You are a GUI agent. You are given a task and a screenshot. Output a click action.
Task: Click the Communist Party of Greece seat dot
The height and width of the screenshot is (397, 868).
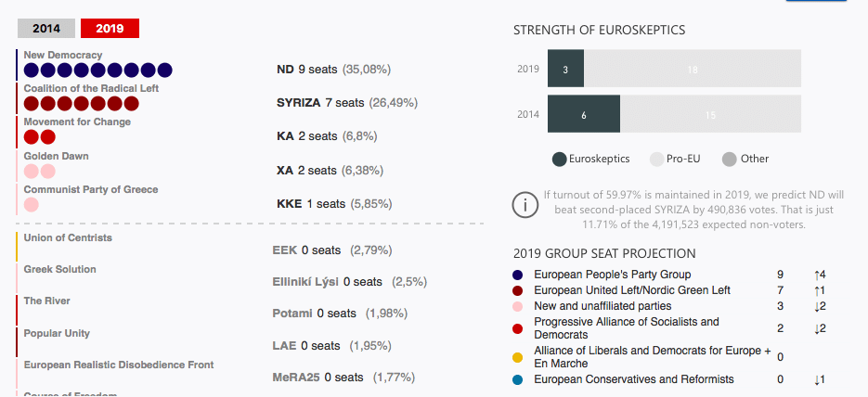click(x=32, y=204)
